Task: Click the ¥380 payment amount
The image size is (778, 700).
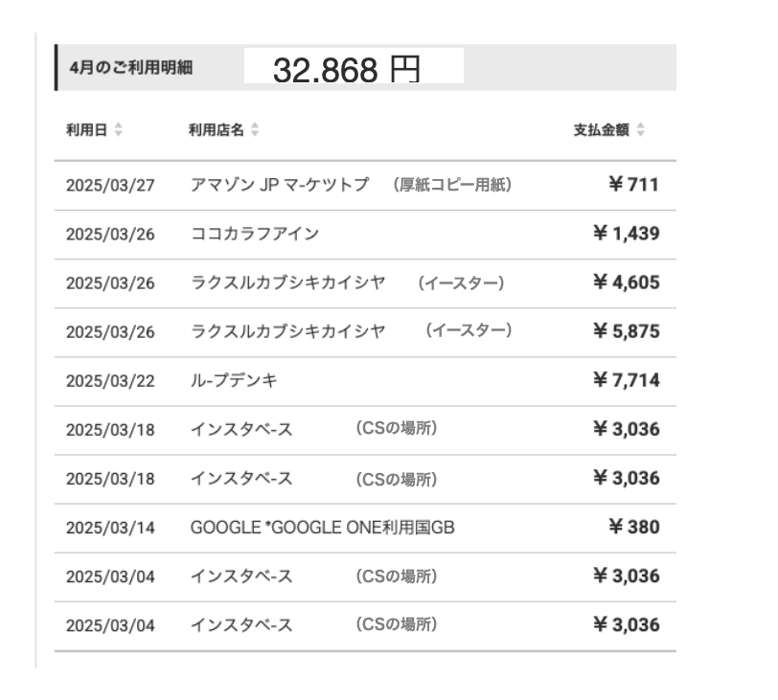Action: [633, 528]
